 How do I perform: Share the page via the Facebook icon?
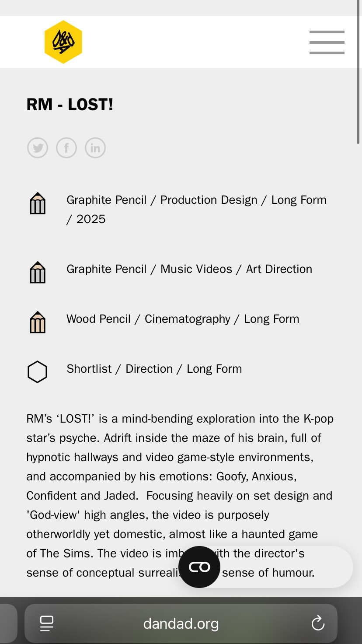(x=66, y=148)
